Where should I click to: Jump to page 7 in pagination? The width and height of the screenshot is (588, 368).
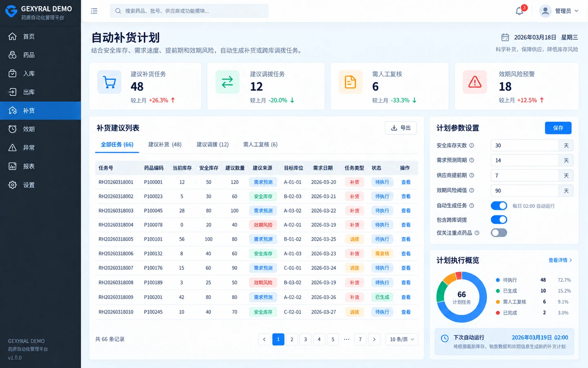click(360, 339)
